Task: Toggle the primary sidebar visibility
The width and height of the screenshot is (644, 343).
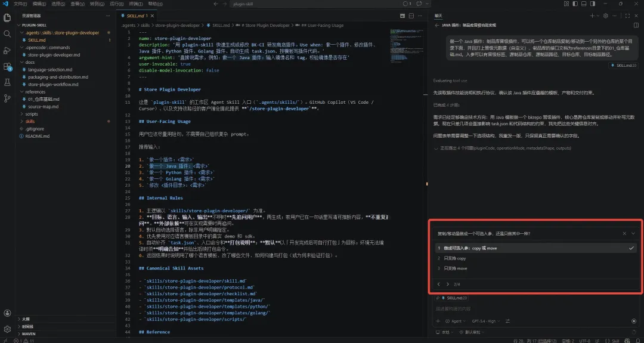Action: tap(575, 4)
